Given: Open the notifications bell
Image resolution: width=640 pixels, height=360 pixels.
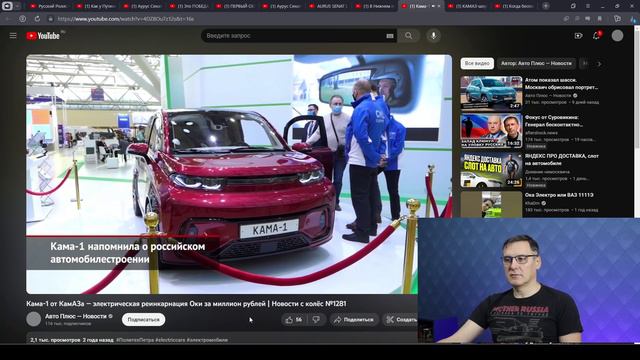Looking at the screenshot, I should (x=596, y=36).
